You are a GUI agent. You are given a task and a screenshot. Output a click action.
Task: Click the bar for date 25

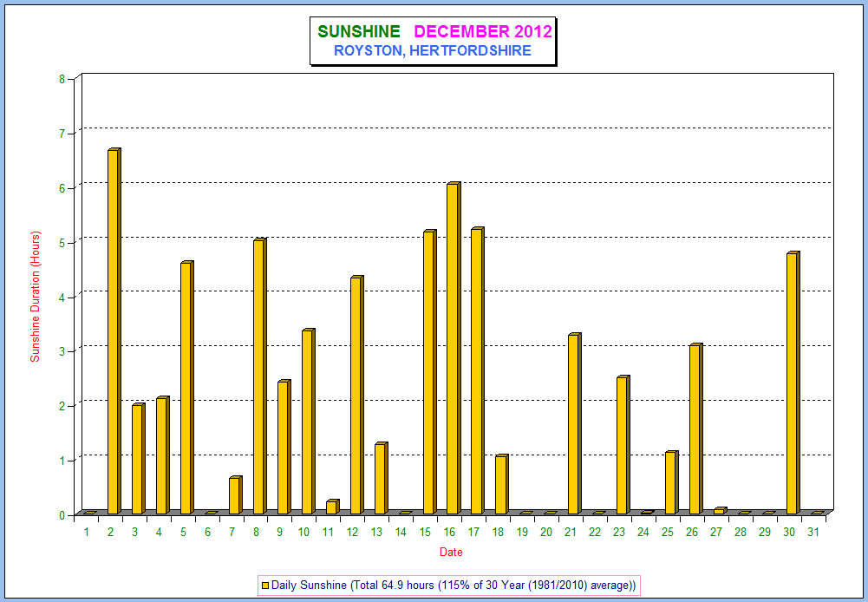(671, 482)
